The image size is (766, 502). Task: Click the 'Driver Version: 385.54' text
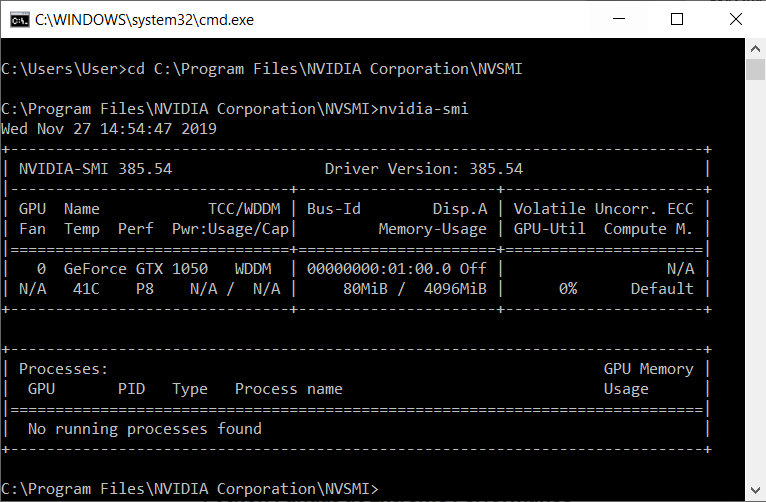(424, 169)
